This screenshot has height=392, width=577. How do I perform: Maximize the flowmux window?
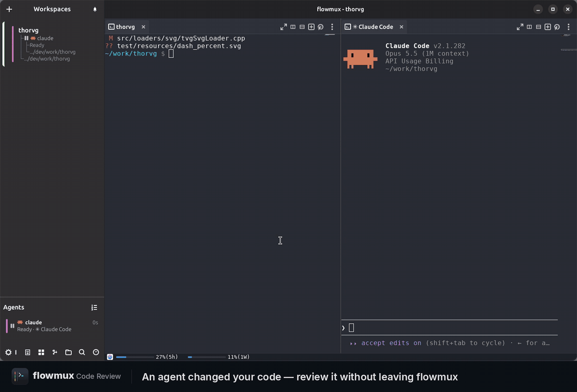click(x=553, y=9)
